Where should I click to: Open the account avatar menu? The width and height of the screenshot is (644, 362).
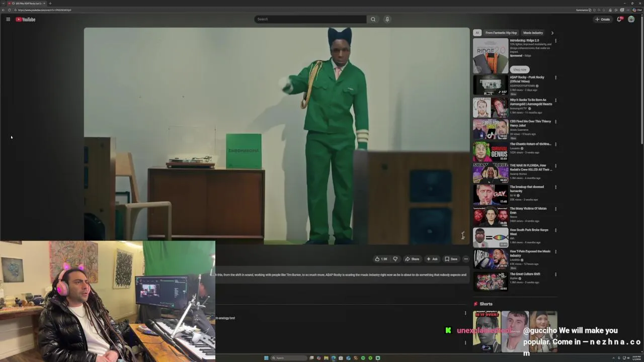tap(631, 19)
